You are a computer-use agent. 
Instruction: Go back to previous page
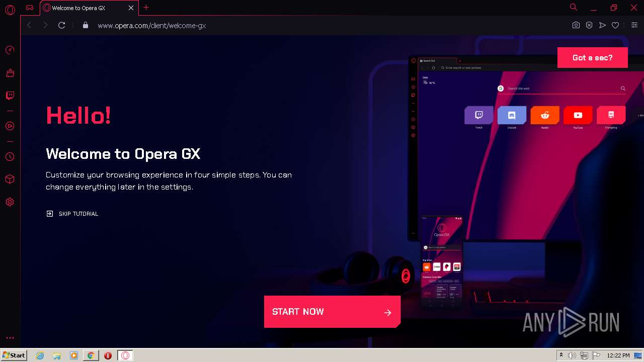point(29,25)
